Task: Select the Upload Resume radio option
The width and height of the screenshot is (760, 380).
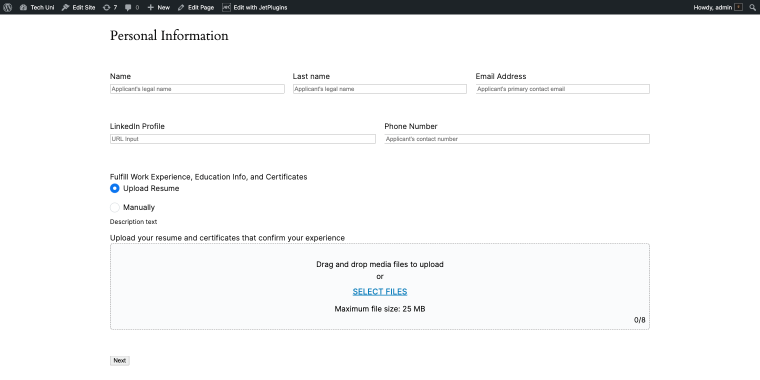Action: click(x=114, y=189)
